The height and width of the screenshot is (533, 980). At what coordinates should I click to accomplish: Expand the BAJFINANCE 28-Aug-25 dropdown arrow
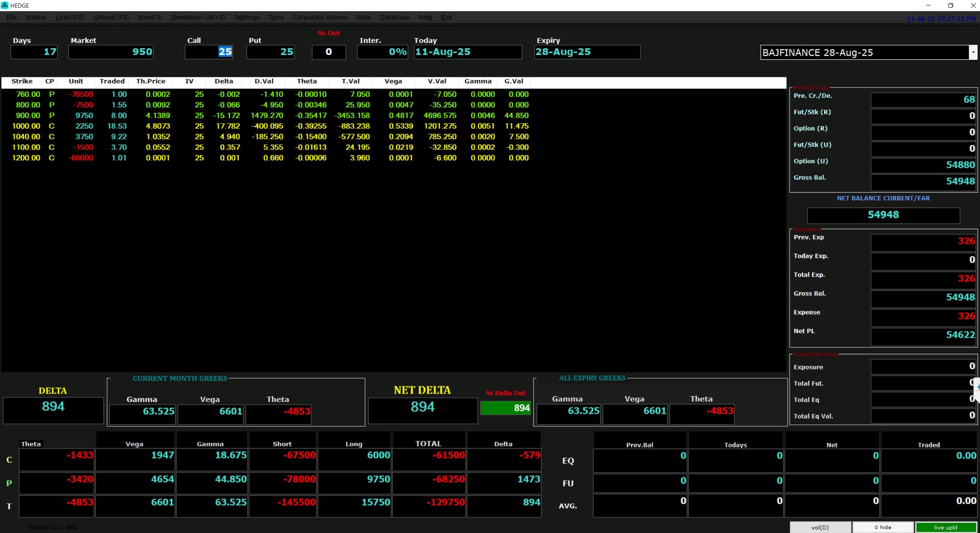(973, 52)
